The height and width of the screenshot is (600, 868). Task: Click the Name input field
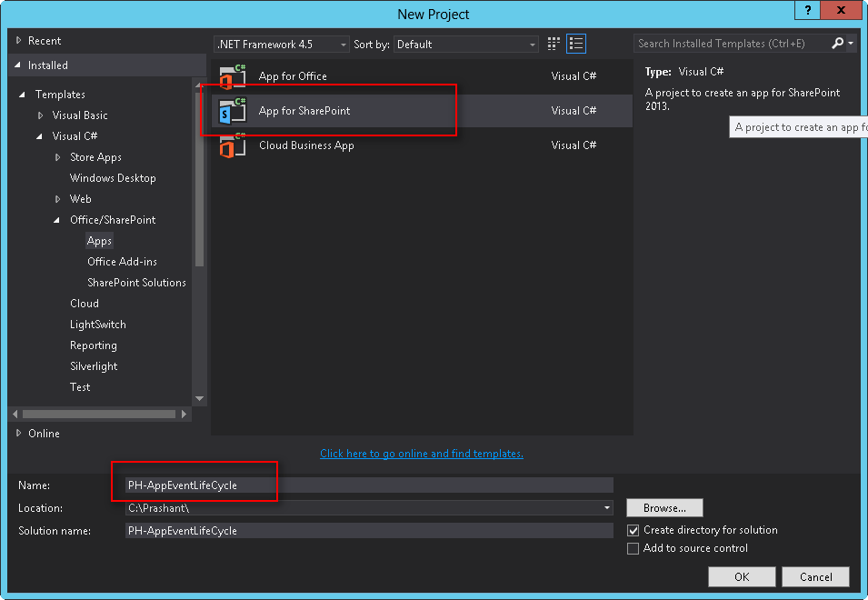click(369, 485)
